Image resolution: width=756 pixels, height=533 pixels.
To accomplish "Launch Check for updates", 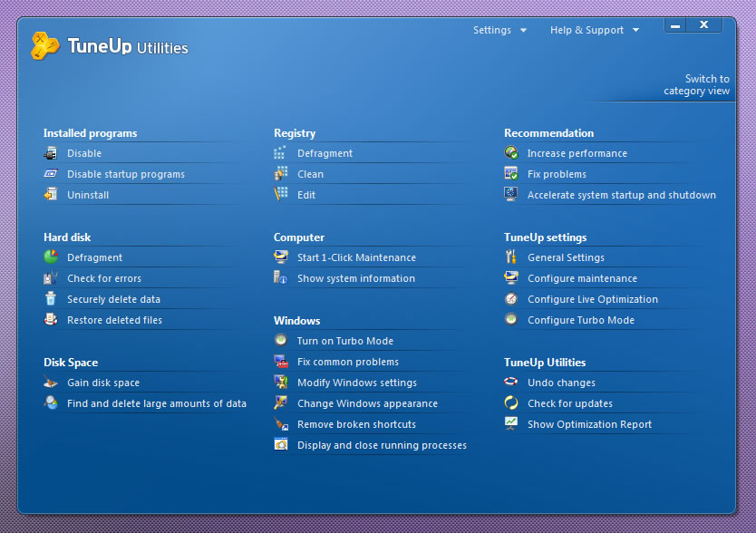I will pos(569,403).
